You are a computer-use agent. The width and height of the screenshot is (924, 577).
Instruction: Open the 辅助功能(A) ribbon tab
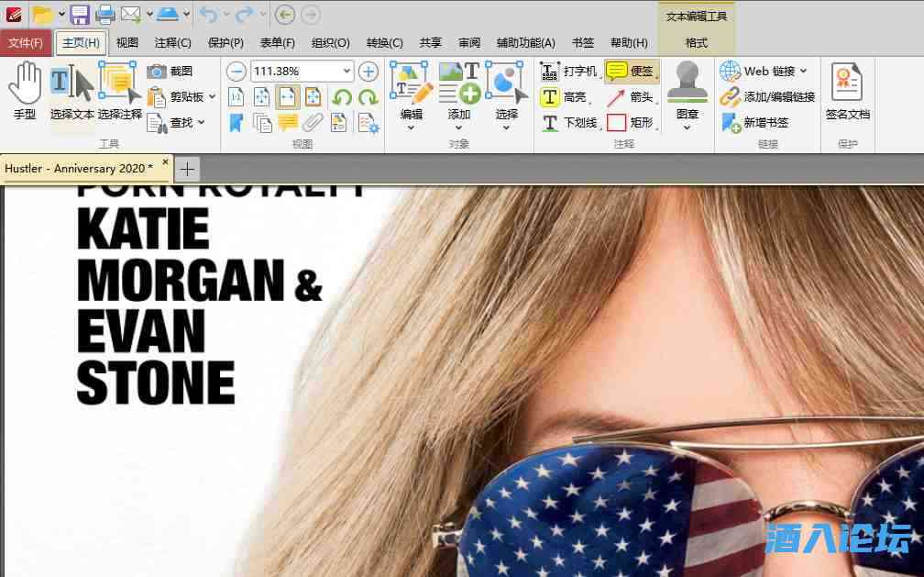click(x=525, y=43)
